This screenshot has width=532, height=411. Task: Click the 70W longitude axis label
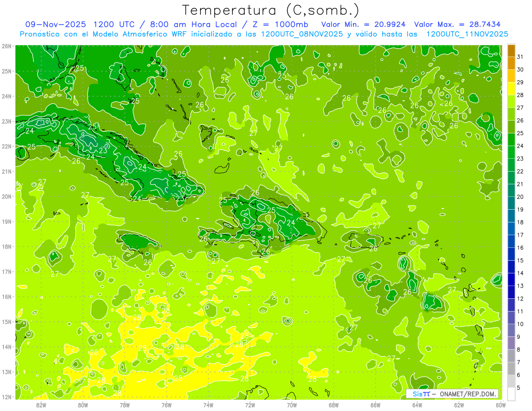point(292,405)
